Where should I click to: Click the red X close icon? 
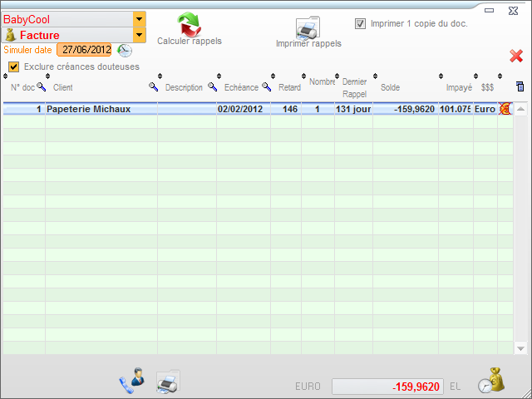pos(516,56)
